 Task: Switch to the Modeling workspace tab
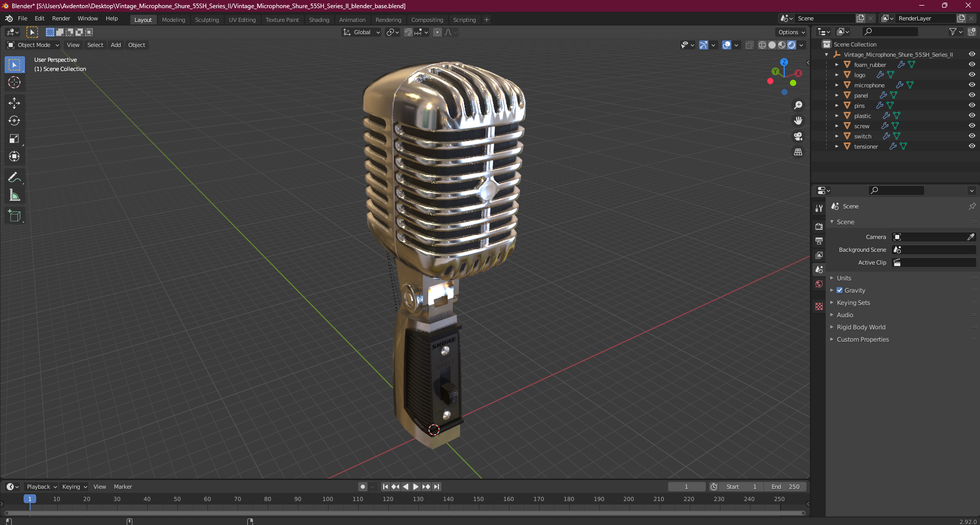173,20
